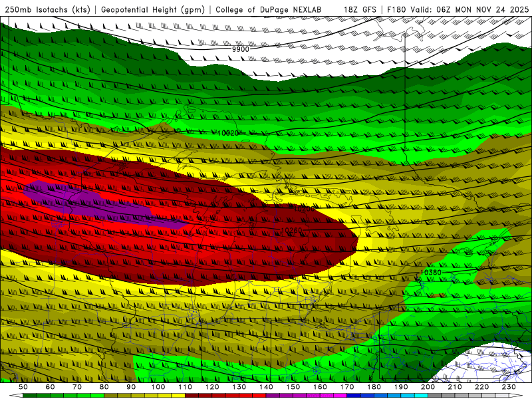Click the 9900 height contour label
The height and width of the screenshot is (399, 532).
point(241,49)
